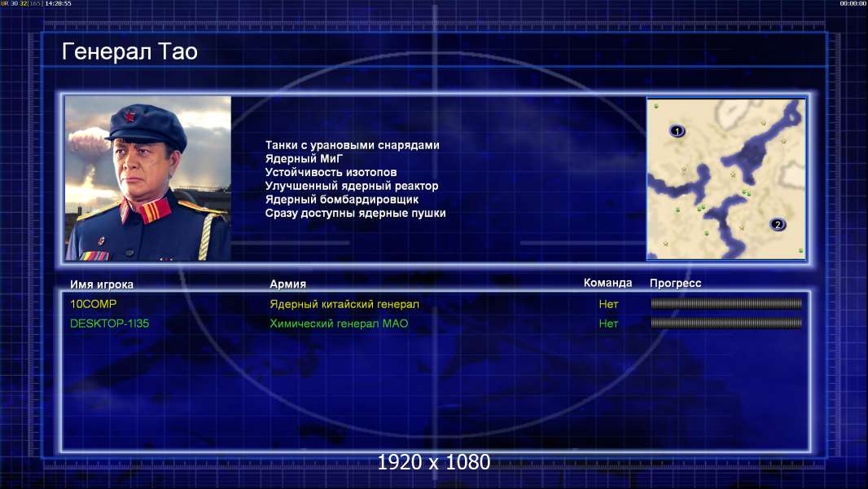Click the 'Армия' column header
The height and width of the screenshot is (489, 868).
[x=288, y=284]
